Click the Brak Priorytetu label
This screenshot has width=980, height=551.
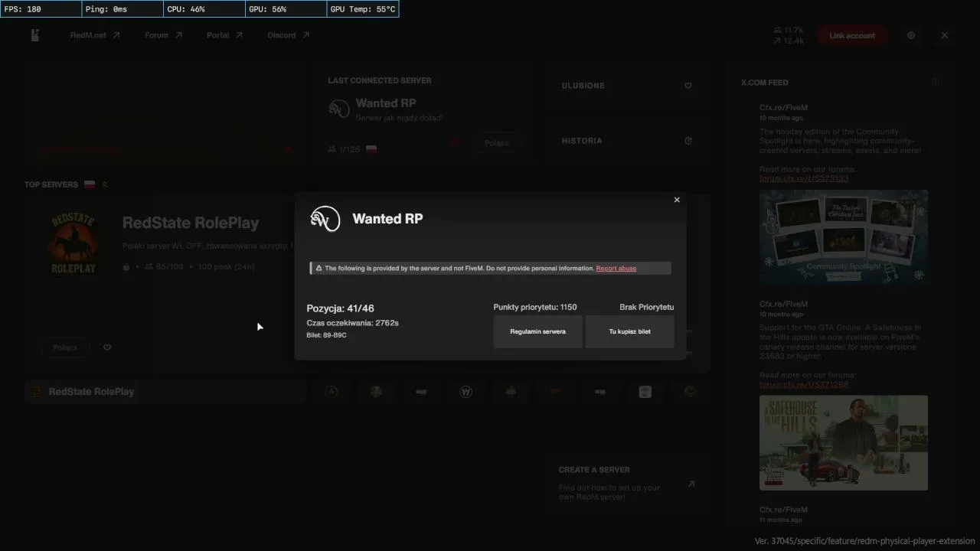647,308
